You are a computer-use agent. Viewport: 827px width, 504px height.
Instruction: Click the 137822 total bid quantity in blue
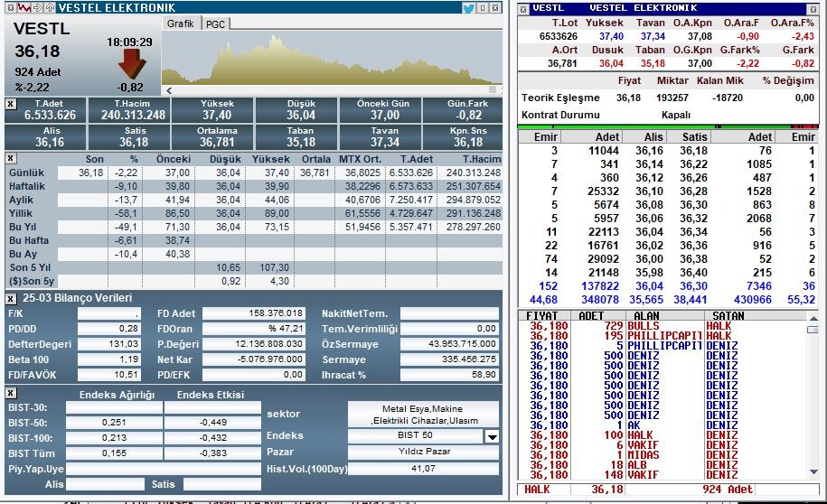(x=599, y=285)
